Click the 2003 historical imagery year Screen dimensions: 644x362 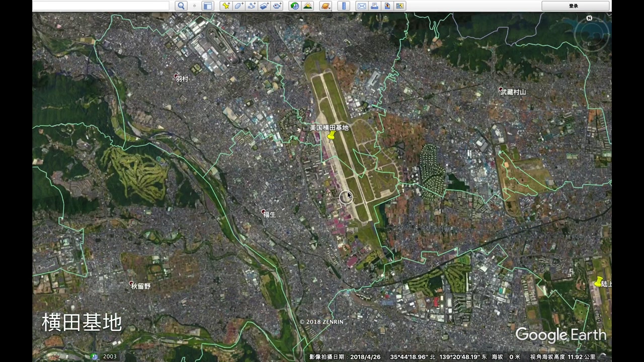click(110, 356)
